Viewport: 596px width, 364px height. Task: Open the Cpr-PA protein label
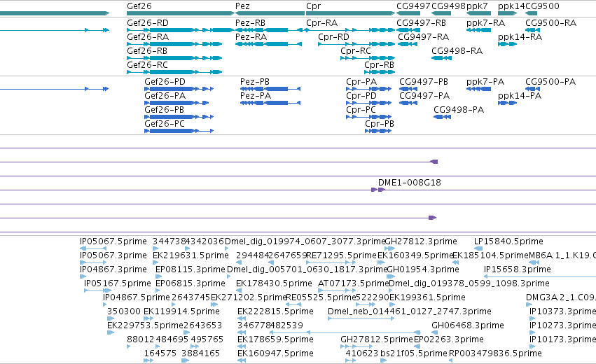[x=361, y=82]
